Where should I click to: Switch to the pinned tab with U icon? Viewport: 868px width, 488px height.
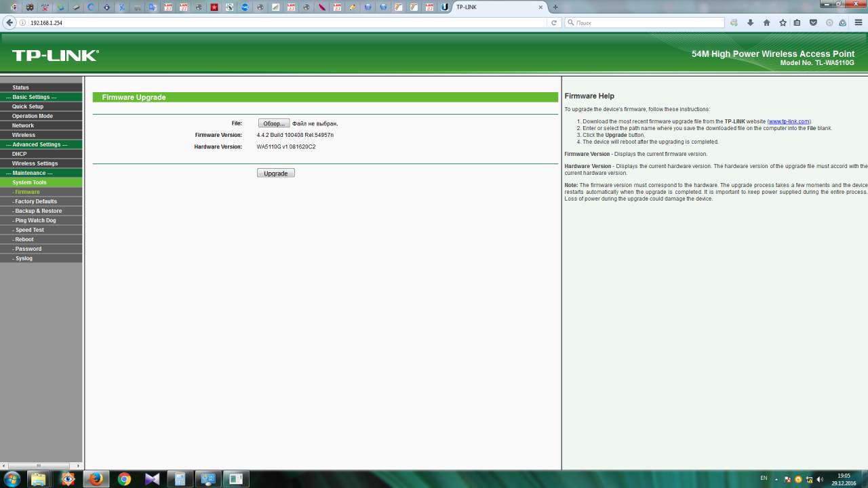point(444,7)
